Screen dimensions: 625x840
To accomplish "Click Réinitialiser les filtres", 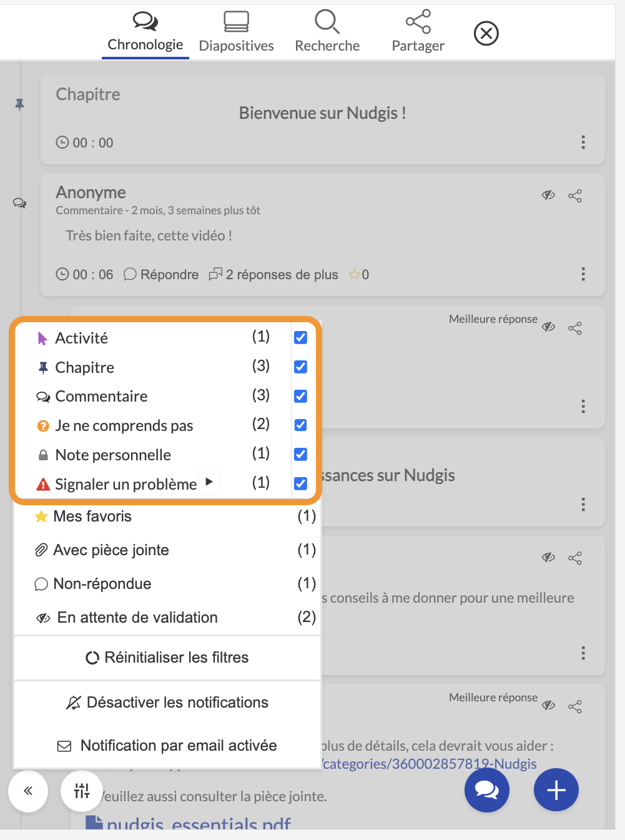I will coord(167,658).
